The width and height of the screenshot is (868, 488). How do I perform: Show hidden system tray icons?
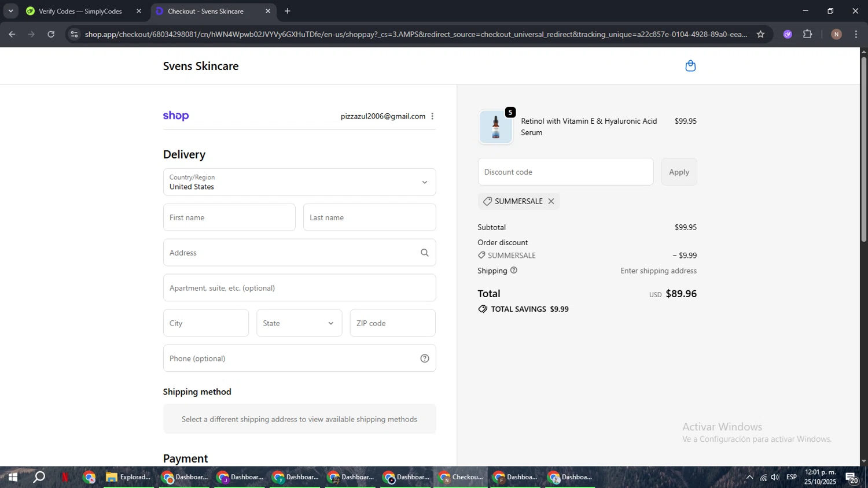(749, 477)
